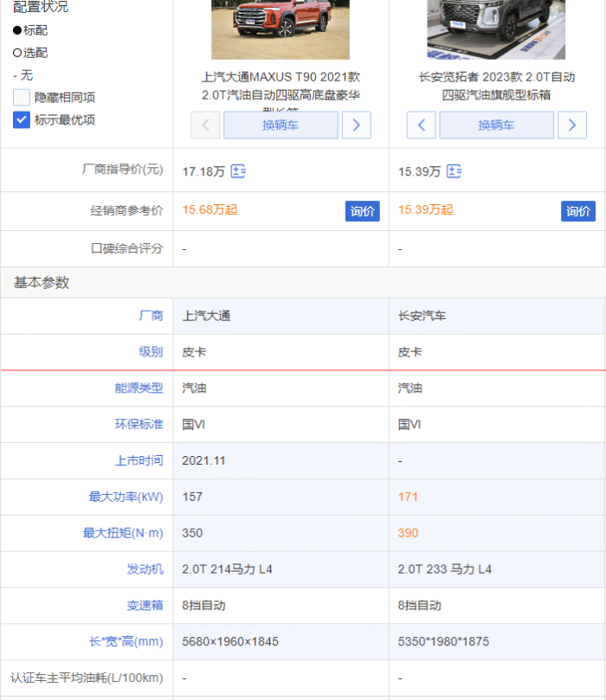Open 上汽大通MAXUS T90 2021款 model title
Screen dimensions: 606x700
point(280,87)
